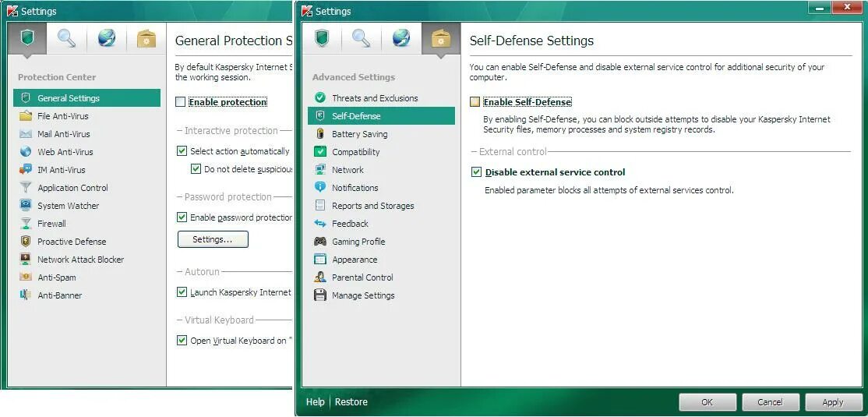
Task: Click the IM Anti-Virus chat icon
Action: tap(26, 169)
